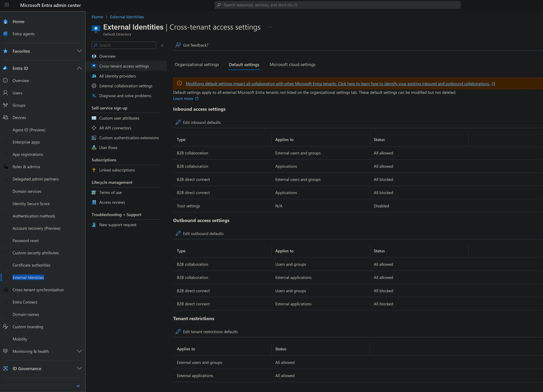
Task: Click Edit tenant restrictions defaults
Action: 207,331
